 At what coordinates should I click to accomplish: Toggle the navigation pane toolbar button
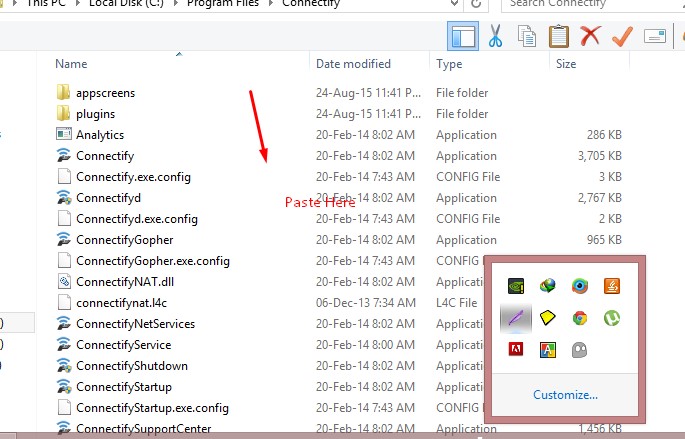(x=463, y=36)
